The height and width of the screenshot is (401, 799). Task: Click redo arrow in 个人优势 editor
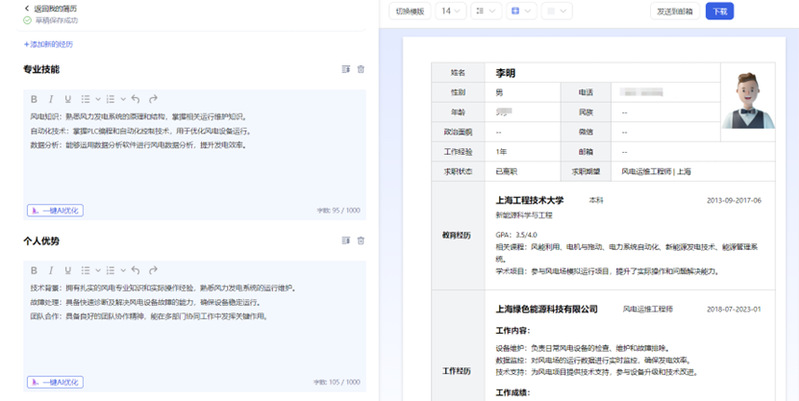(153, 271)
